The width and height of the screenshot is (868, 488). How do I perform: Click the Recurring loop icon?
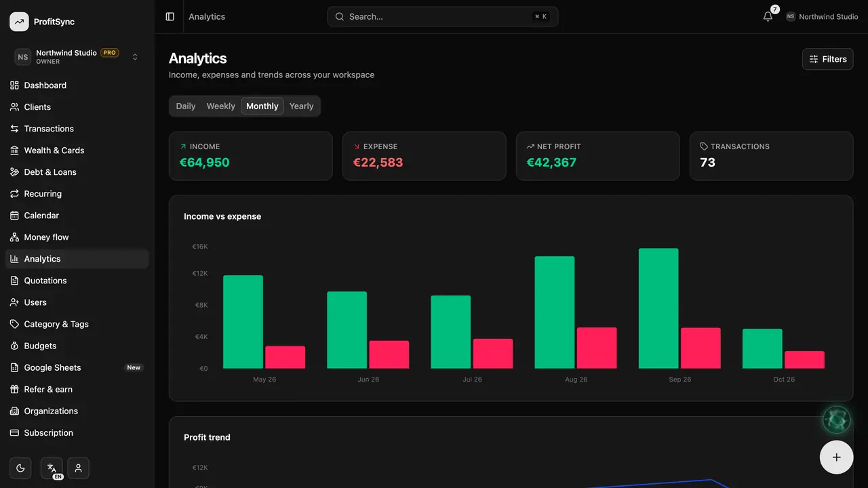[x=14, y=194]
